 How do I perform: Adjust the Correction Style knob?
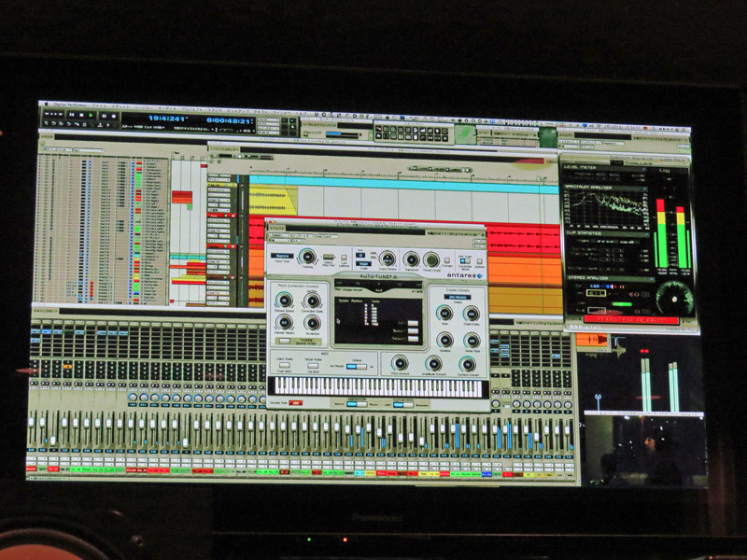pyautogui.click(x=312, y=301)
